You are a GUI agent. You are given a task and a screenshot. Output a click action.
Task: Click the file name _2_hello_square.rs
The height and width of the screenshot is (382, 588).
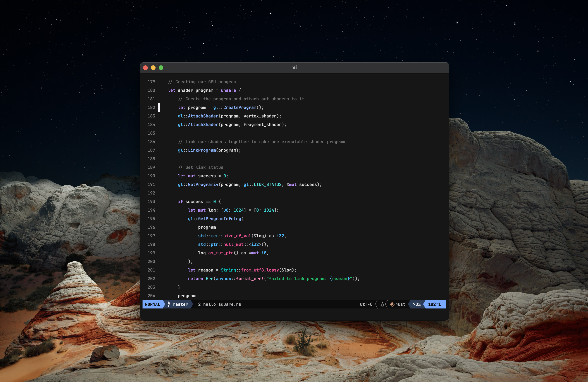click(x=218, y=304)
